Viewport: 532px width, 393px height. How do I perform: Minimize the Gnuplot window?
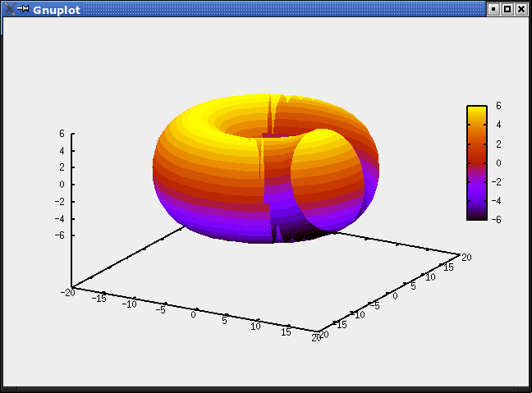[493, 9]
